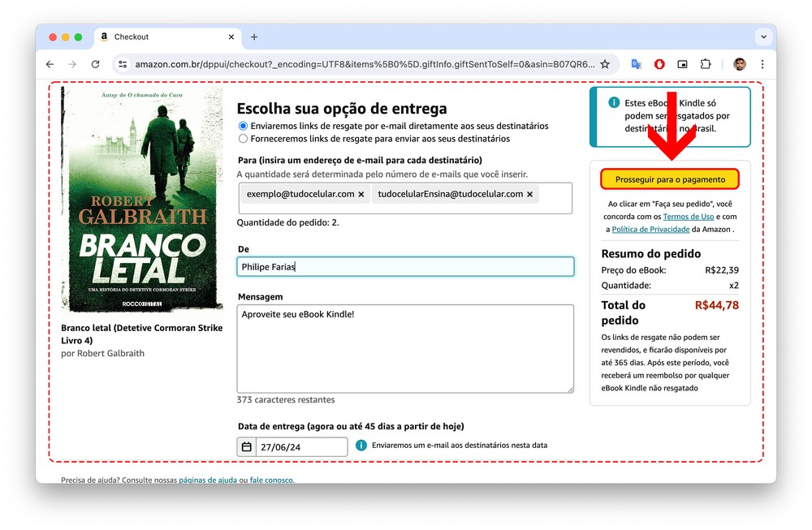The height and width of the screenshot is (530, 812).
Task: Click the R$22,39 eBook price
Action: (722, 269)
